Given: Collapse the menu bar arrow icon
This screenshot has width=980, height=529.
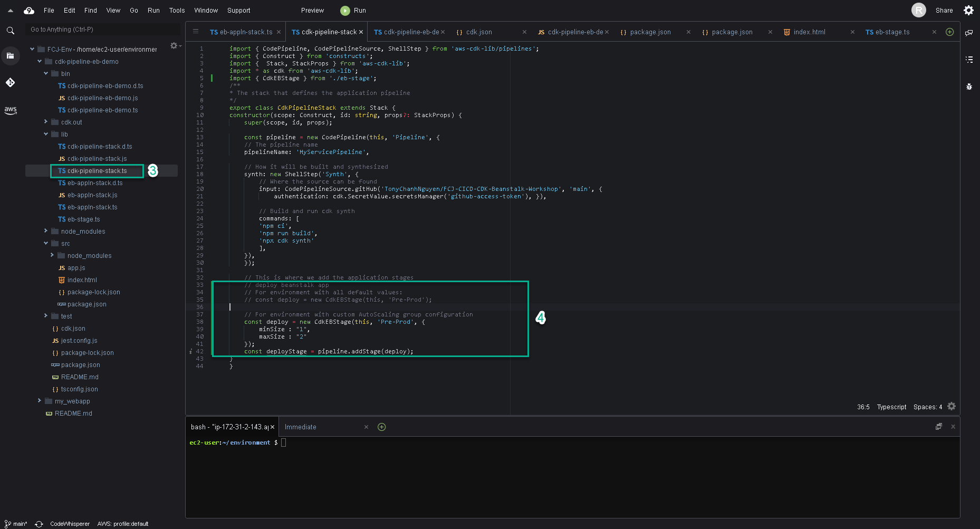Looking at the screenshot, I should pos(11,10).
